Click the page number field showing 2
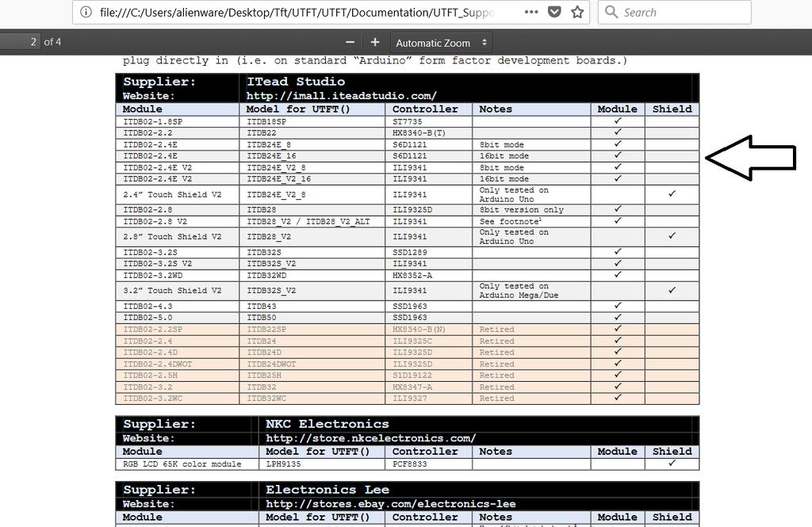Viewport: 812px width, 527px height. coord(20,42)
